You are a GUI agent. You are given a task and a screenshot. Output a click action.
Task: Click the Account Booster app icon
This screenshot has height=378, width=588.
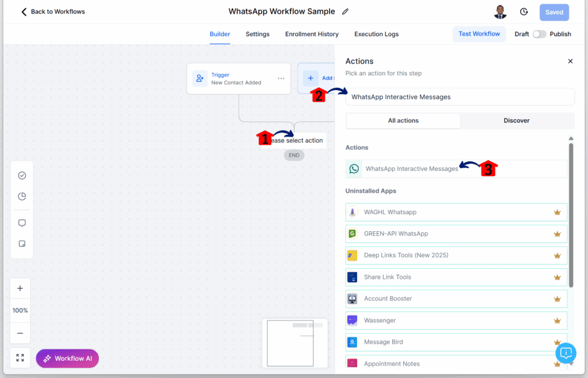[352, 299]
